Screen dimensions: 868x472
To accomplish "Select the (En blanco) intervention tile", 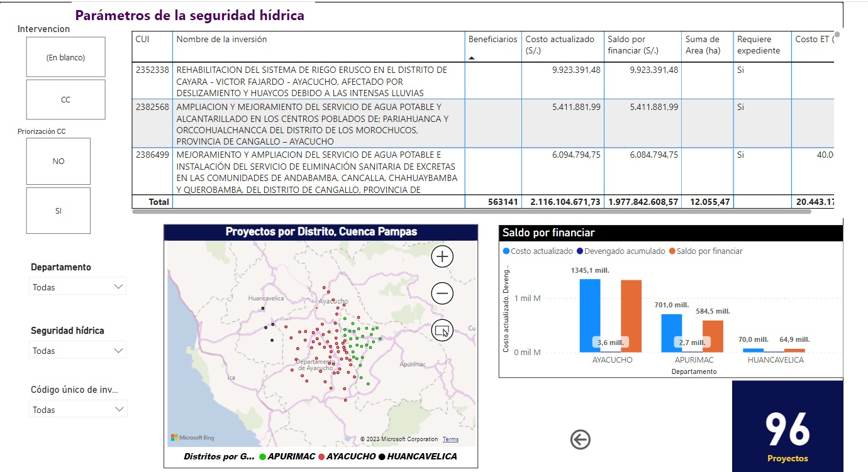I will (65, 57).
